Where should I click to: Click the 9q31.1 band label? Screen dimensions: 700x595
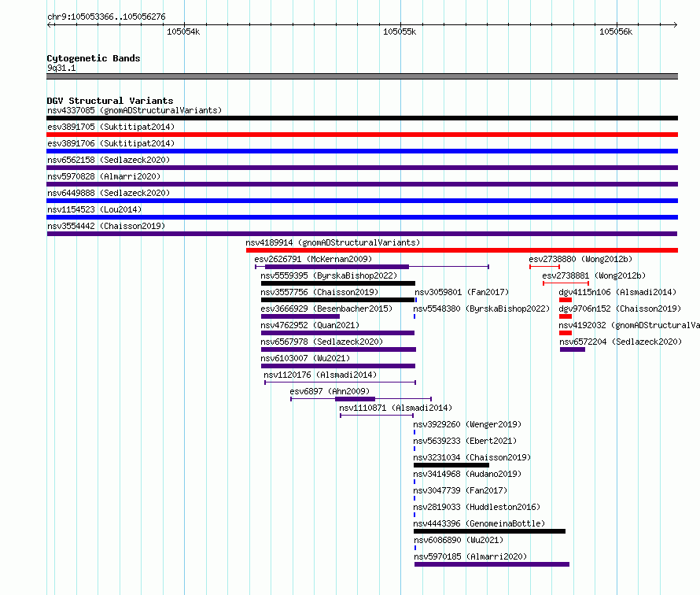61,68
